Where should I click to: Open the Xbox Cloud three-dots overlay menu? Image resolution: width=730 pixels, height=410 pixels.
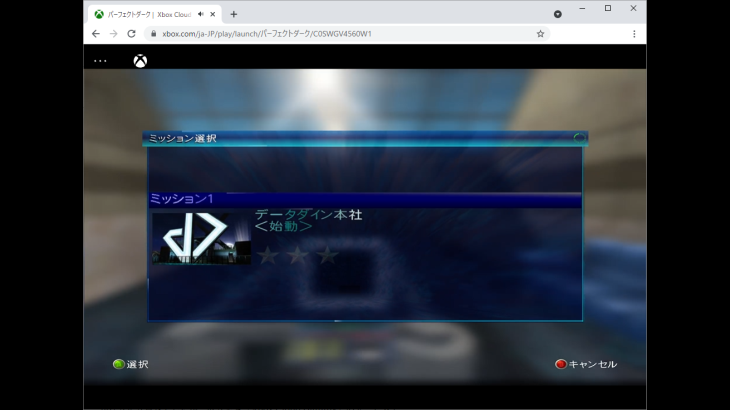pos(100,61)
